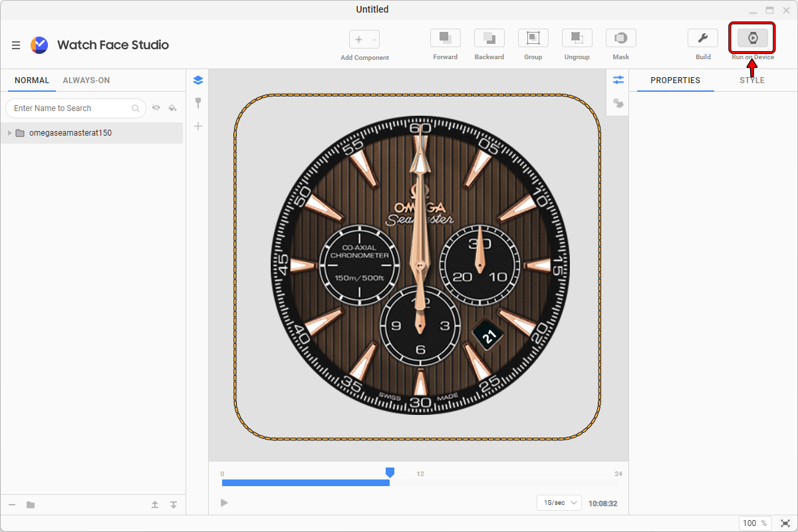Click the Add Component plus button
The width and height of the screenshot is (798, 532).
point(359,39)
